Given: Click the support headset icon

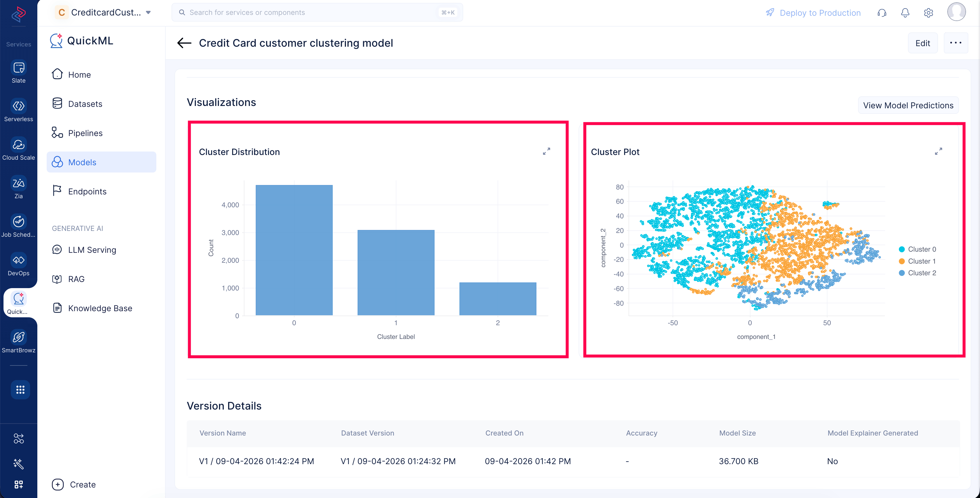Looking at the screenshot, I should click(x=882, y=13).
